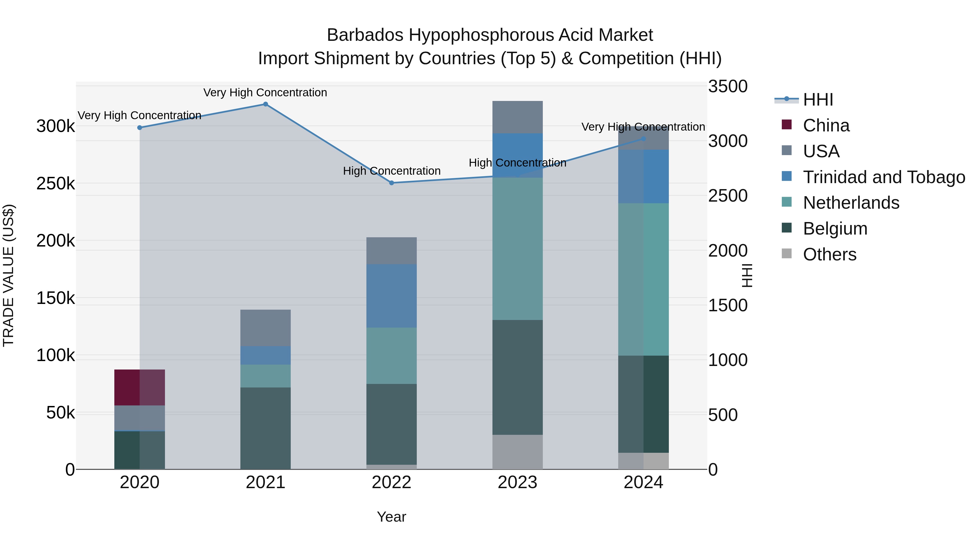Image resolution: width=980 pixels, height=551 pixels.
Task: Click the HHI line marker icon in legend
Action: coord(786,99)
